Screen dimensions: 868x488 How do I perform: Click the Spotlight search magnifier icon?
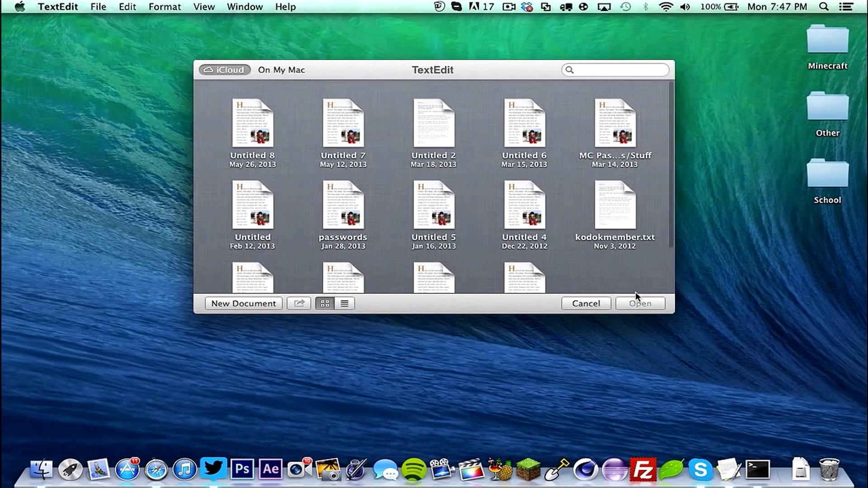point(824,7)
